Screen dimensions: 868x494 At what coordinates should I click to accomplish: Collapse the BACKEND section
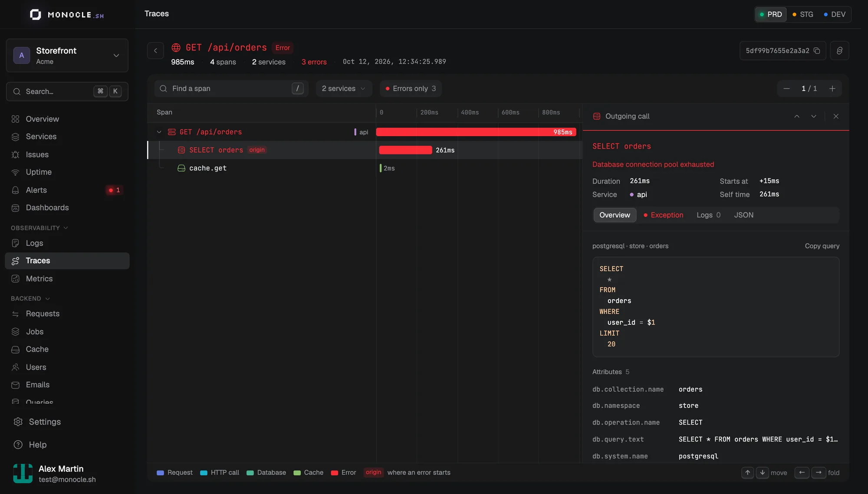coord(30,298)
